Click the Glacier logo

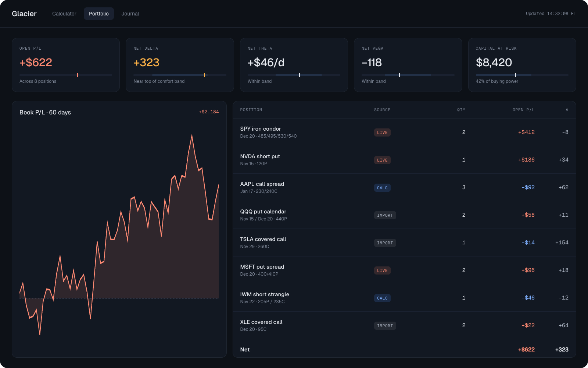pyautogui.click(x=24, y=14)
